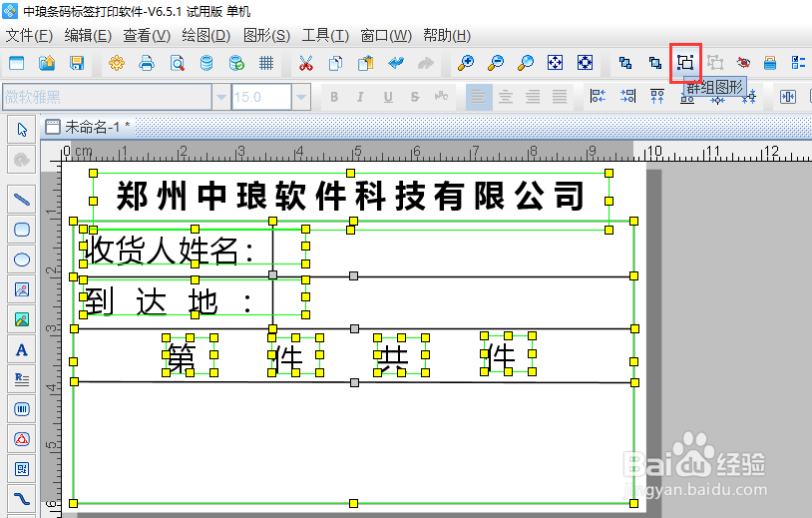Toggle the grid display icon
This screenshot has height=518, width=812.
click(x=266, y=63)
